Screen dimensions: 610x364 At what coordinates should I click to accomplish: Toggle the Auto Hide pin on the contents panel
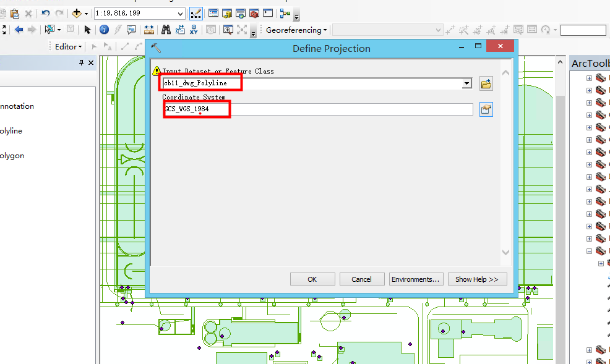coord(82,62)
